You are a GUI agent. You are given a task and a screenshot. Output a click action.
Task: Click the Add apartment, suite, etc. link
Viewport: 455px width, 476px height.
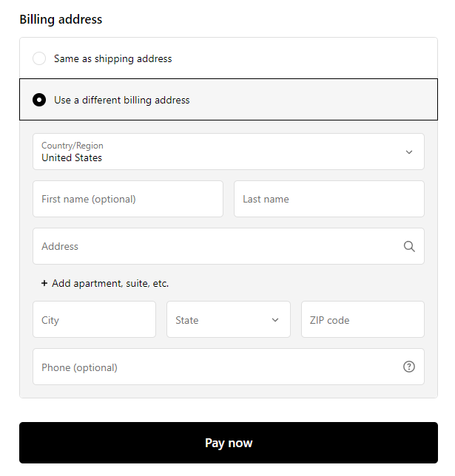(110, 283)
